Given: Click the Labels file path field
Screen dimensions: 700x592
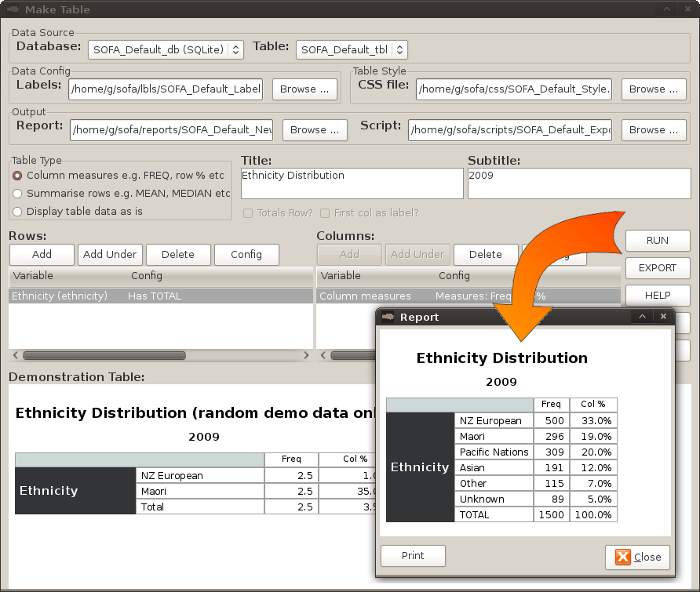Looking at the screenshot, I should [165, 89].
